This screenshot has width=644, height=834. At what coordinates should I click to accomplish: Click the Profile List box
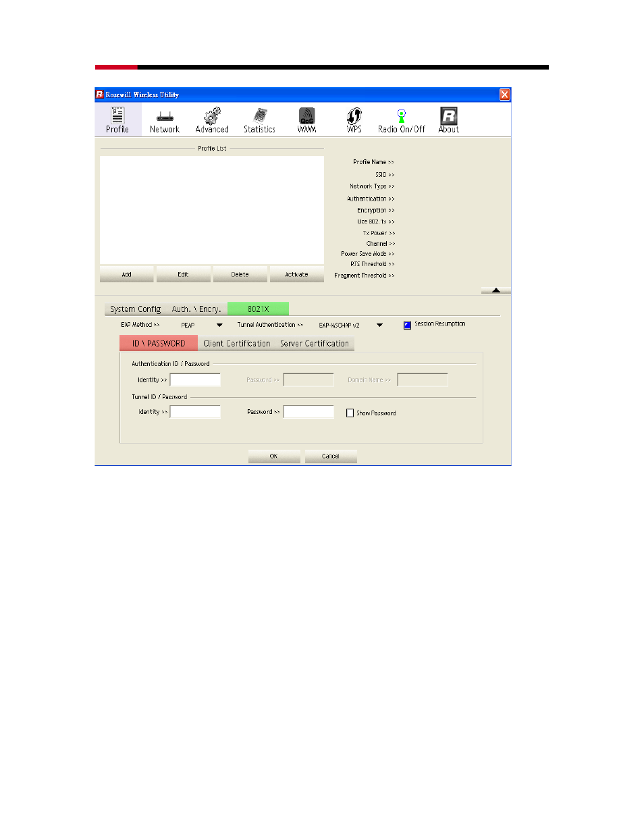pos(212,210)
